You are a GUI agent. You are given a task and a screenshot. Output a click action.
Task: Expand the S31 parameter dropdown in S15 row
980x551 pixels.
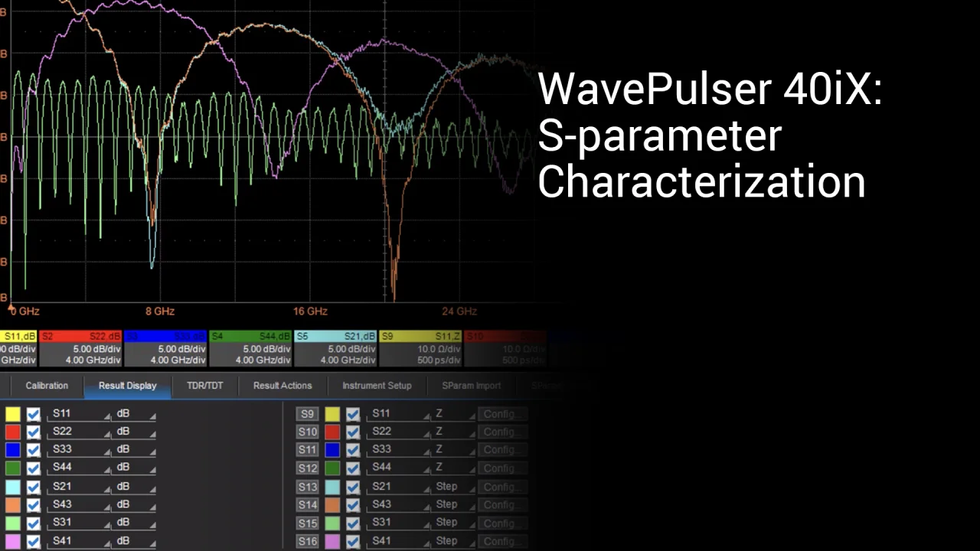398,523
